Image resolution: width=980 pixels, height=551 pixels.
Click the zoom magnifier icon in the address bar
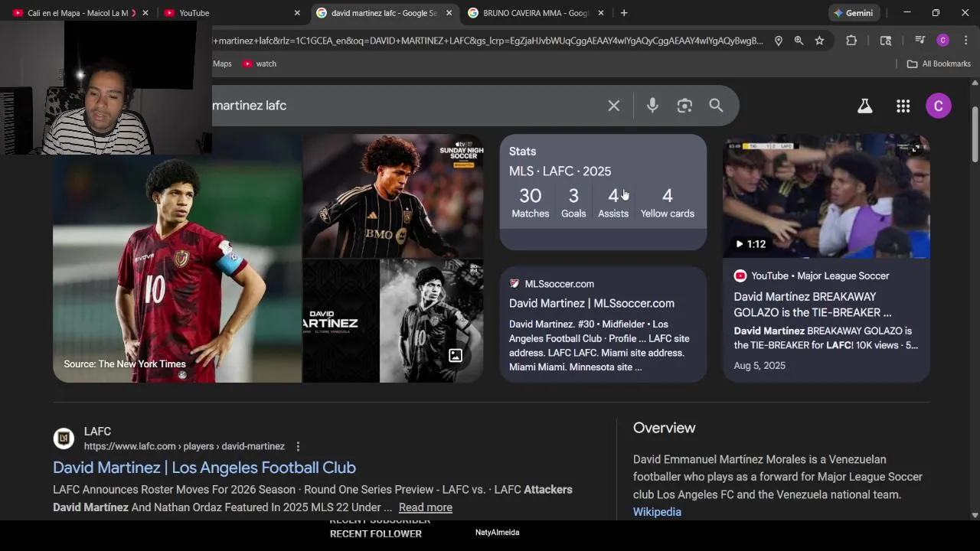click(x=799, y=41)
